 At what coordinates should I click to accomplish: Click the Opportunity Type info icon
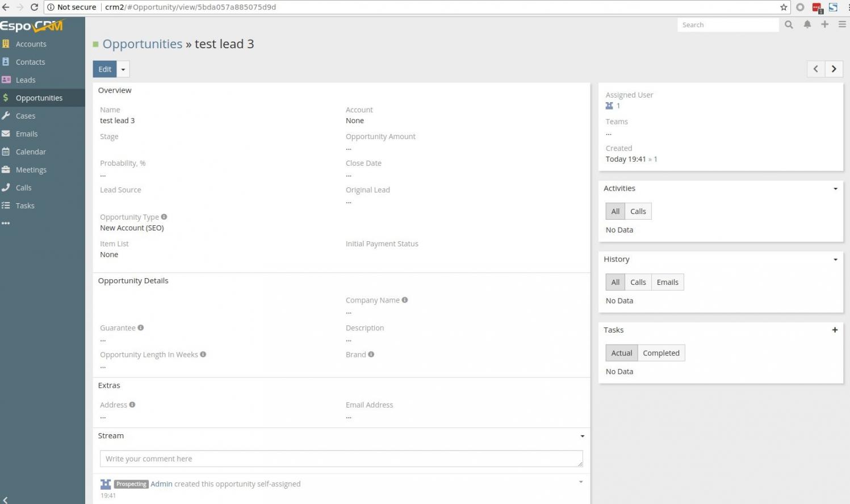click(x=164, y=217)
